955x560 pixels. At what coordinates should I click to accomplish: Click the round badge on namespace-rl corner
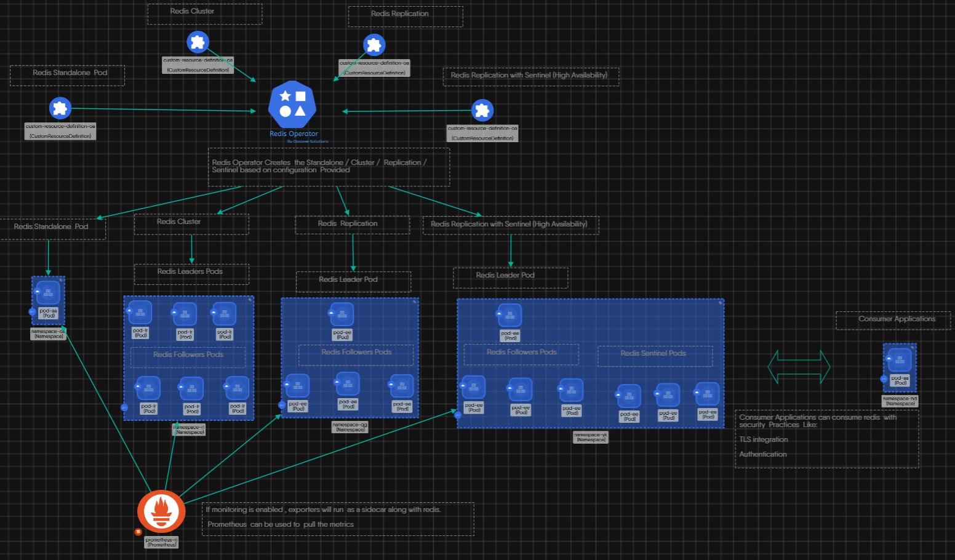(124, 407)
